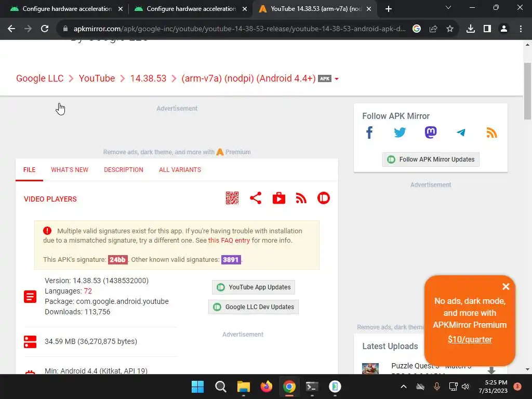This screenshot has width=532, height=399.
Task: Open File Explorer from taskbar
Action: pos(243,387)
